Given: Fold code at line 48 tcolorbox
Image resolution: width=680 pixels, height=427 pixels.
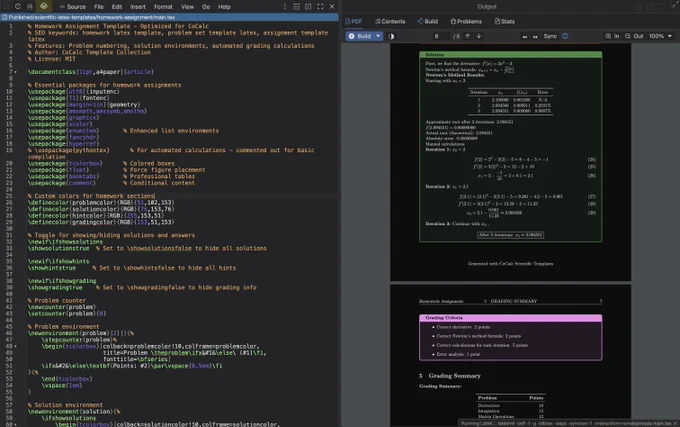Looking at the screenshot, I should [x=16, y=346].
